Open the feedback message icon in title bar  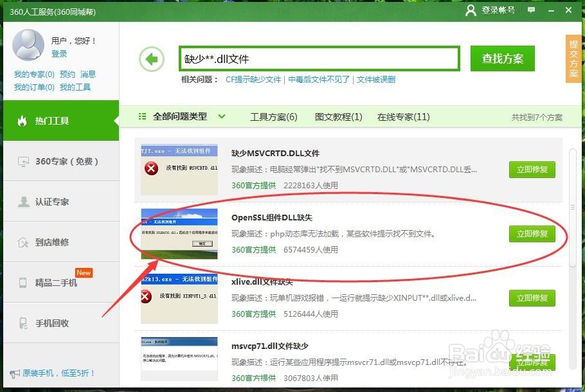(531, 10)
